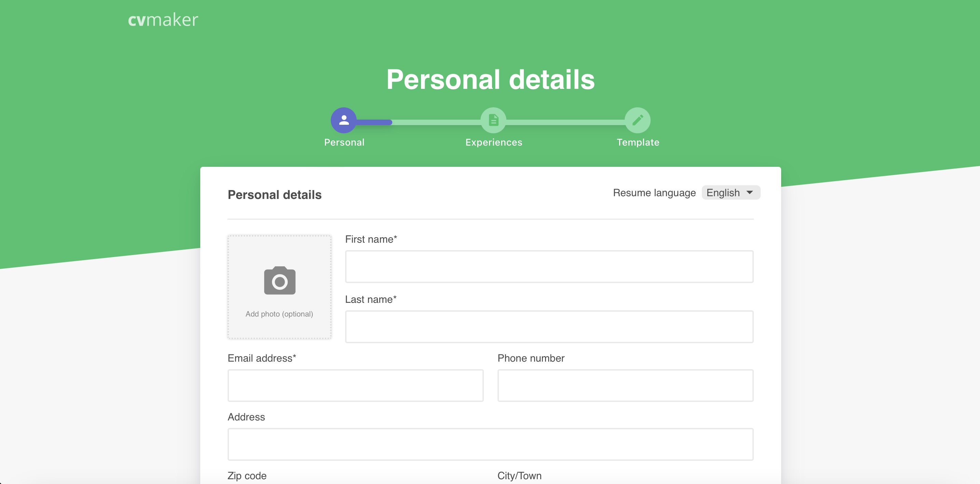
Task: Click inside the First name field
Action: [x=549, y=266]
